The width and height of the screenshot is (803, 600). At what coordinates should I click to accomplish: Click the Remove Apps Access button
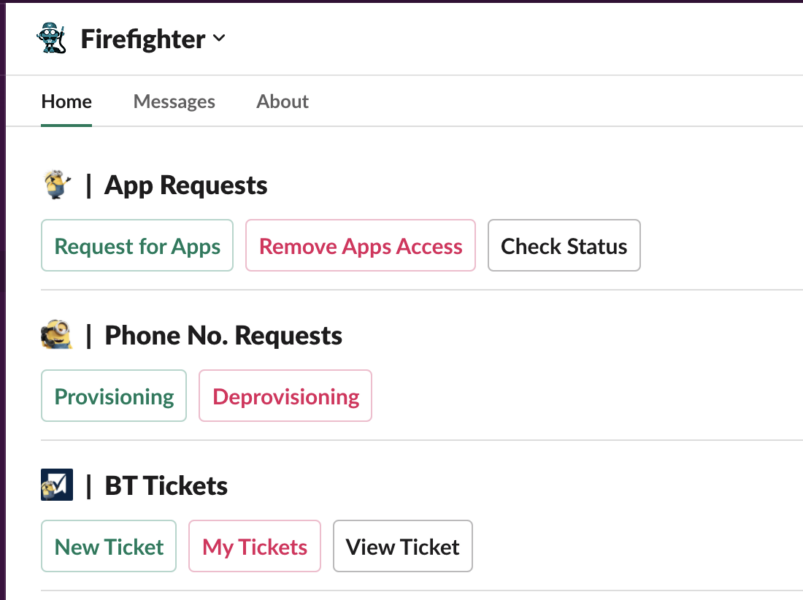pyautogui.click(x=360, y=246)
